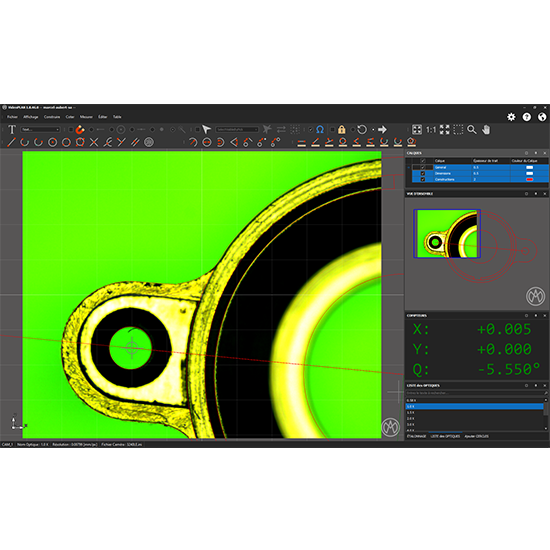Select the intersection point X tool
550x550 pixels.
pos(94,142)
